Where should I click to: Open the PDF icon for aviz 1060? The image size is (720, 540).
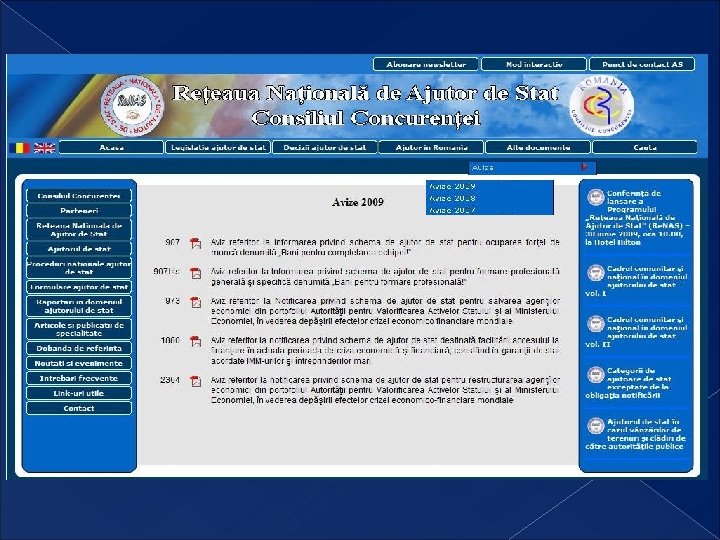pos(196,342)
